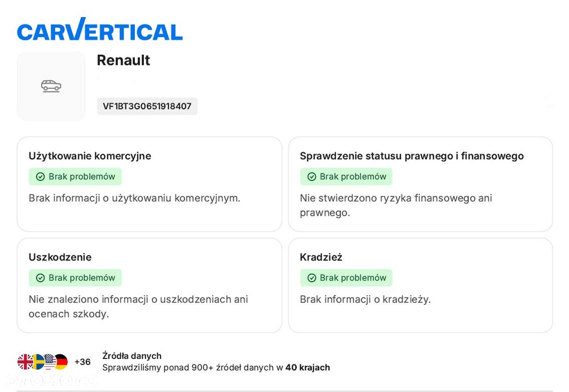The width and height of the screenshot is (569, 392).
Task: Click the UK flag icon
Action: tap(25, 362)
